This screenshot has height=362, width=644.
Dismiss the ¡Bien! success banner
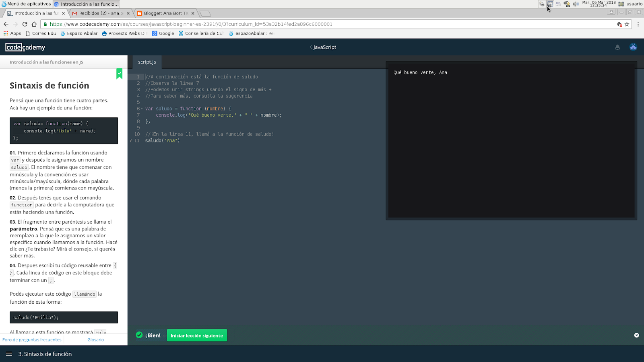(636, 335)
